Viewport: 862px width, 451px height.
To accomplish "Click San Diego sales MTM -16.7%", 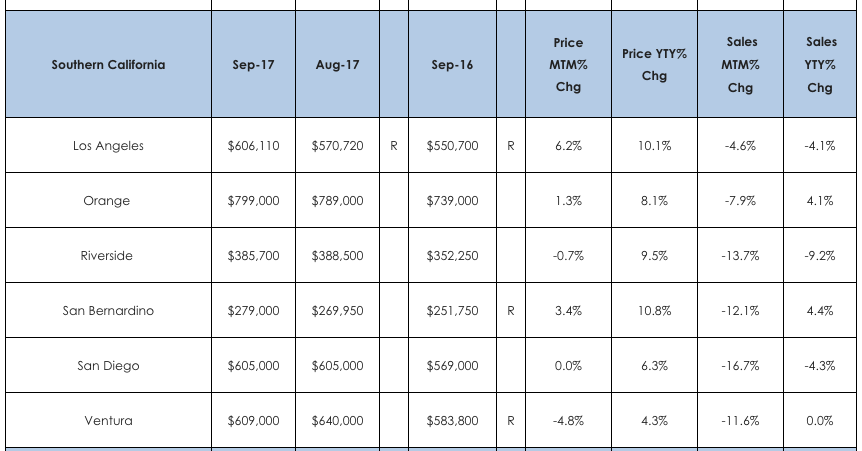I will (740, 366).
